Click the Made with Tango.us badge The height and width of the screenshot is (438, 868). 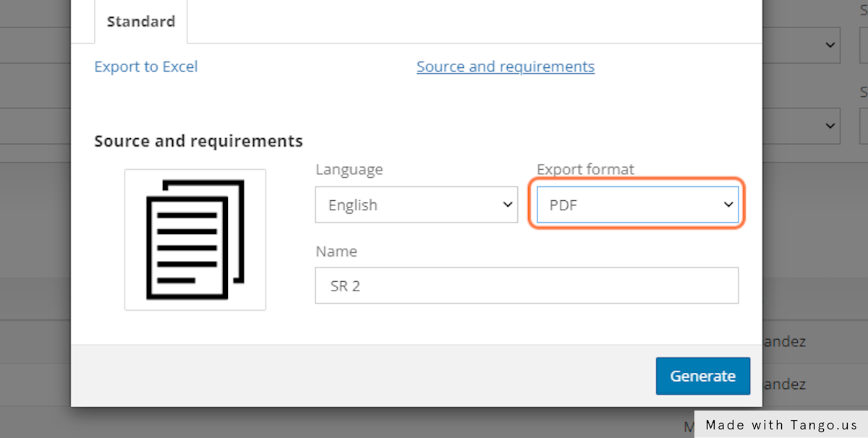coord(780,425)
